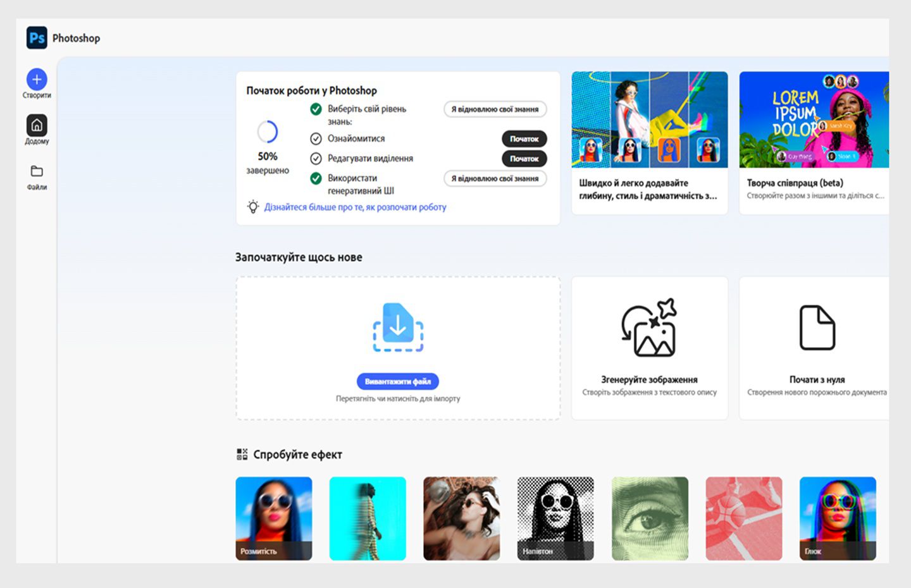Click the 50% progress ring
The image size is (911, 588).
coord(268,131)
